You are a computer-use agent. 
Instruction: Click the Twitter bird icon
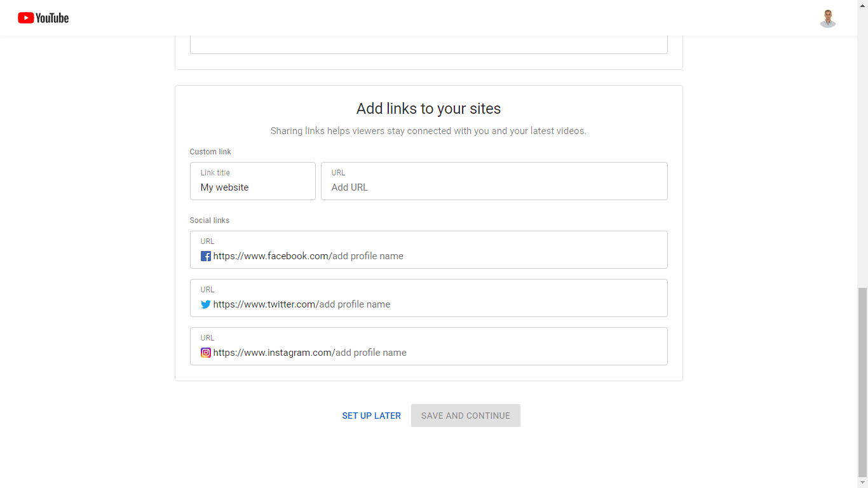pyautogui.click(x=206, y=304)
